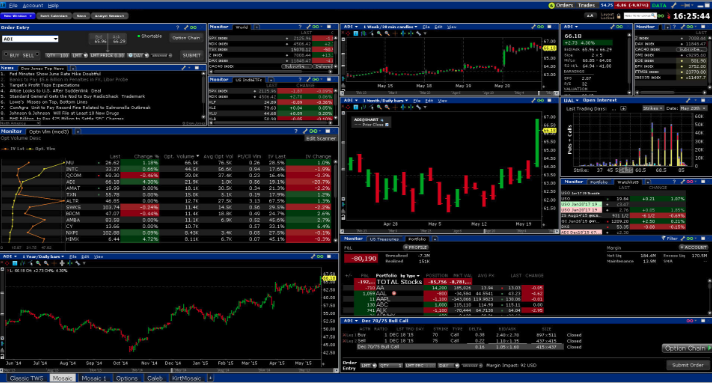The width and height of the screenshot is (712, 383).
Task: Switch to the Classic TWS layout tab
Action: tap(26, 378)
